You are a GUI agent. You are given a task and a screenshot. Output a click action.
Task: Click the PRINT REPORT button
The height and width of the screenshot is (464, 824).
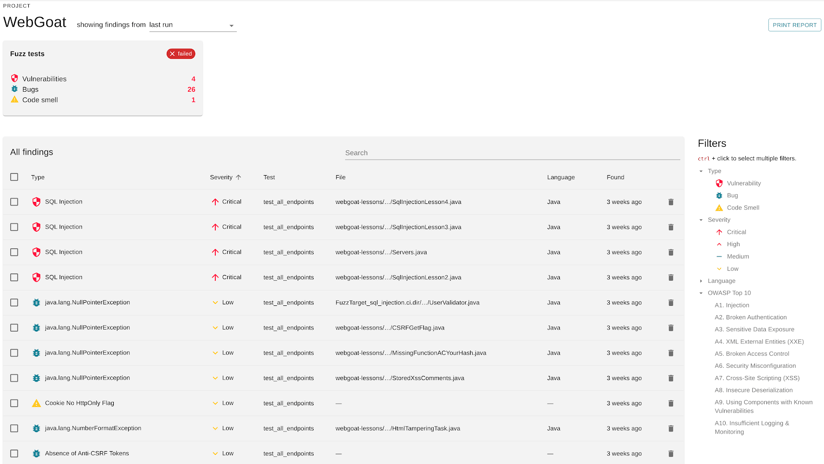coord(794,25)
